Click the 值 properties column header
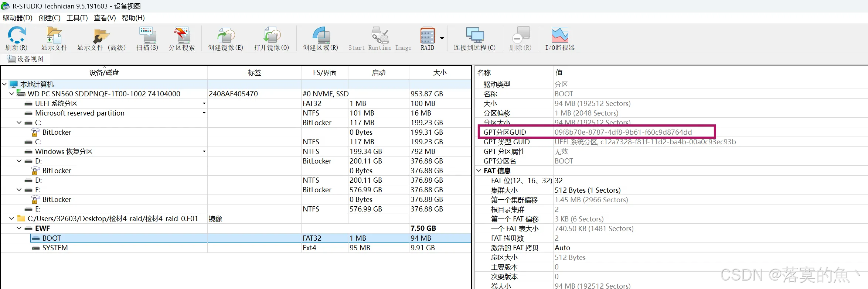868x289 pixels. tap(710, 73)
